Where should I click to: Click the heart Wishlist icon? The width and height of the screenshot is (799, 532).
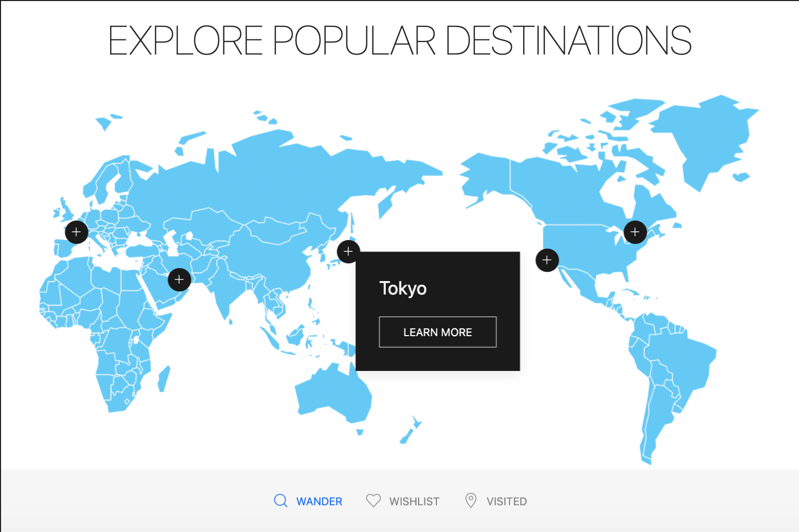click(374, 501)
